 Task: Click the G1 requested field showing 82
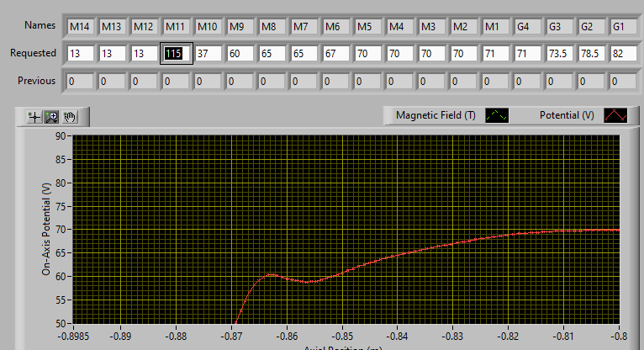tap(624, 54)
